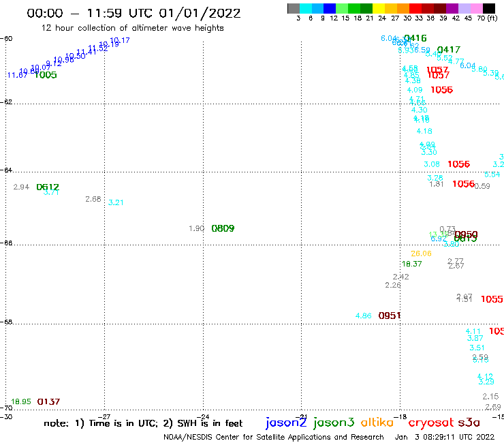Click the gray wave value "2.15"
The width and height of the screenshot is (504, 443).
(490, 397)
